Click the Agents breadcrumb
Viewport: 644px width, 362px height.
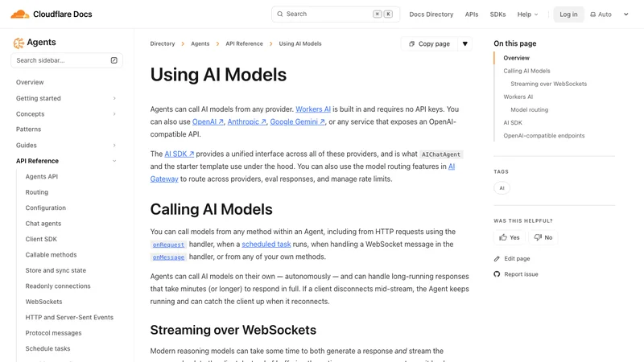pyautogui.click(x=200, y=43)
